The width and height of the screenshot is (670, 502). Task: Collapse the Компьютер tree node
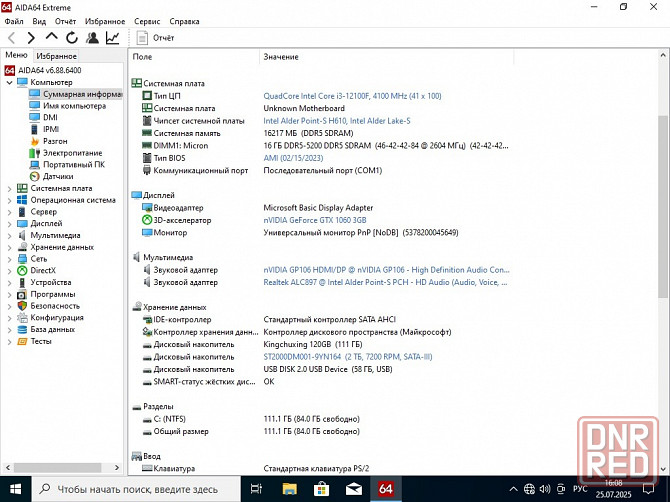coord(9,82)
